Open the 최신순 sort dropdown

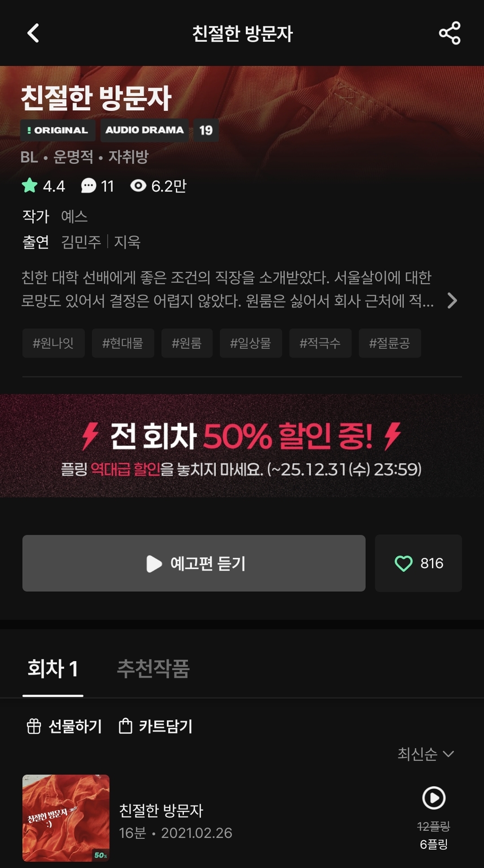click(426, 754)
